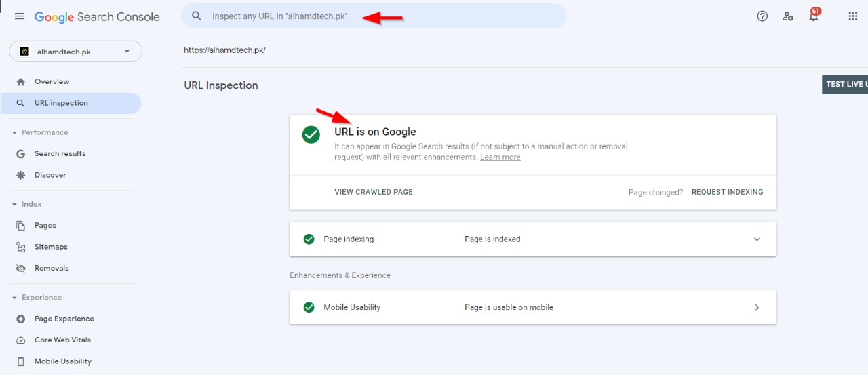Click the Google Search Console logo
The height and width of the screenshot is (375, 868).
click(97, 17)
